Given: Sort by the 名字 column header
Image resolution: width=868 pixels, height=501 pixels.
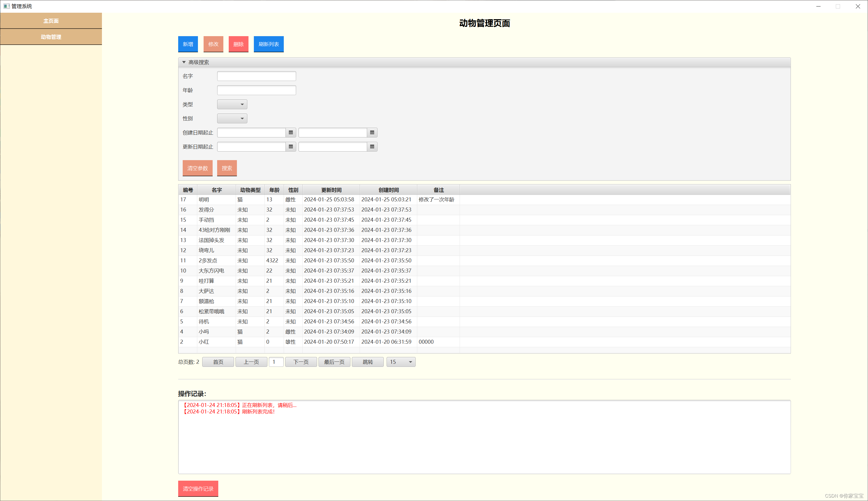Looking at the screenshot, I should 216,190.
